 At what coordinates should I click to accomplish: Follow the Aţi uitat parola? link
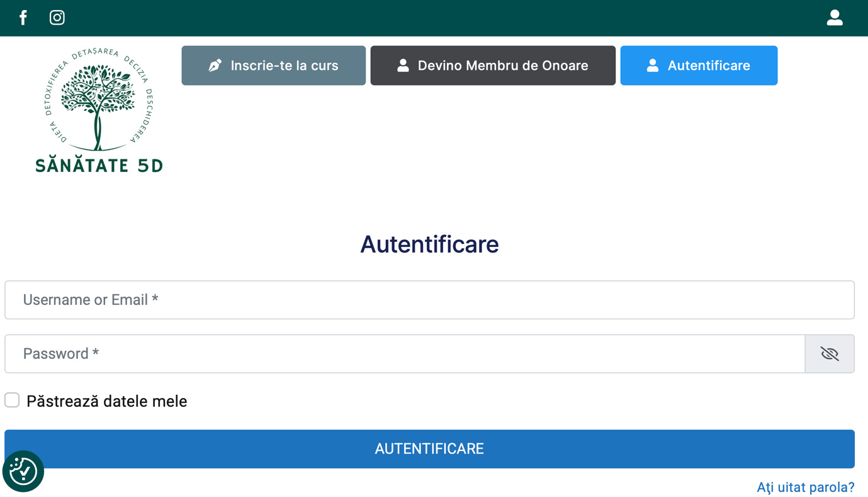click(805, 487)
